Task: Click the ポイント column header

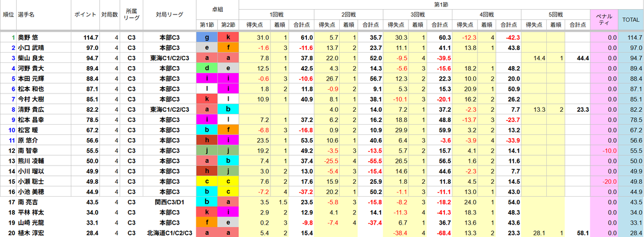Action: tap(85, 16)
